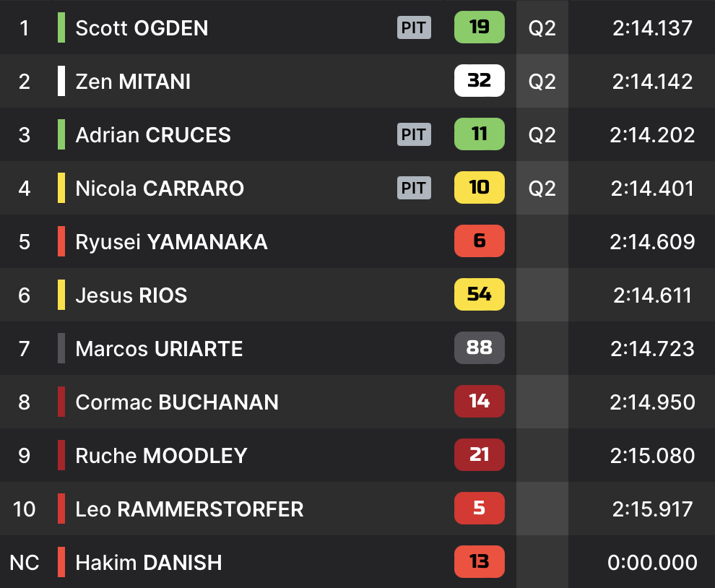The height and width of the screenshot is (588, 715).
Task: Click the white number 32 badge
Action: (x=479, y=81)
